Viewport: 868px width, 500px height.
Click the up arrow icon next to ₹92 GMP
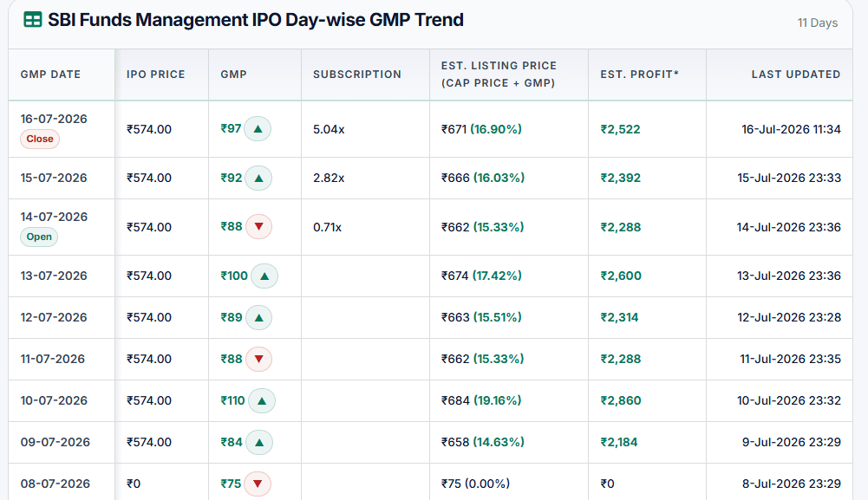point(258,179)
